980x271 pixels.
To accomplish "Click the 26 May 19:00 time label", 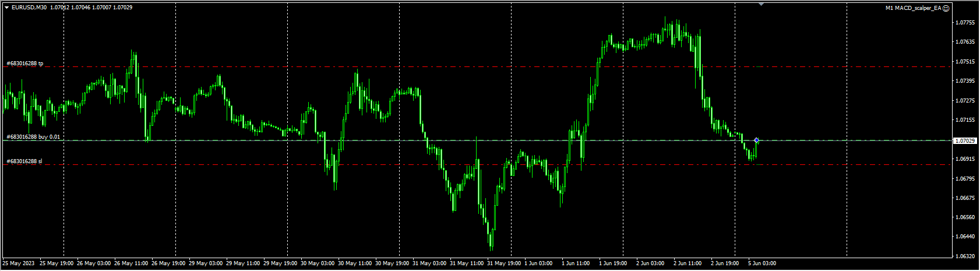I will (x=168, y=263).
